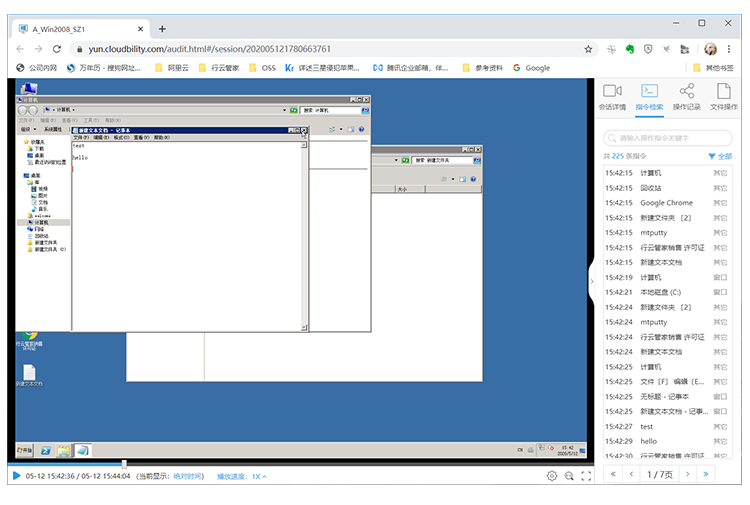Screen dimensions: 750x505
Task: Select the 指令检索 command search icon
Action: pyautogui.click(x=649, y=97)
